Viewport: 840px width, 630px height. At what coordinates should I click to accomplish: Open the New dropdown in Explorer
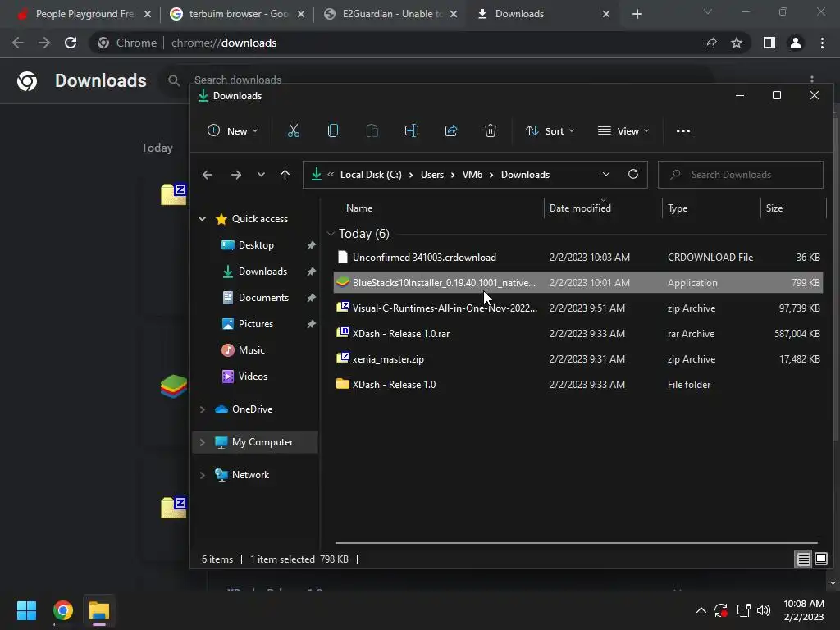232,130
